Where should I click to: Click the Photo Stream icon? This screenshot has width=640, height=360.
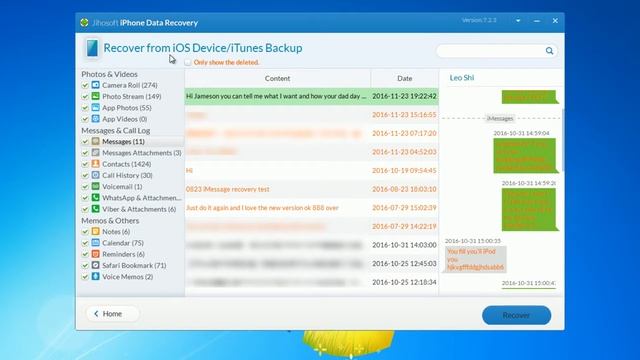pos(96,96)
